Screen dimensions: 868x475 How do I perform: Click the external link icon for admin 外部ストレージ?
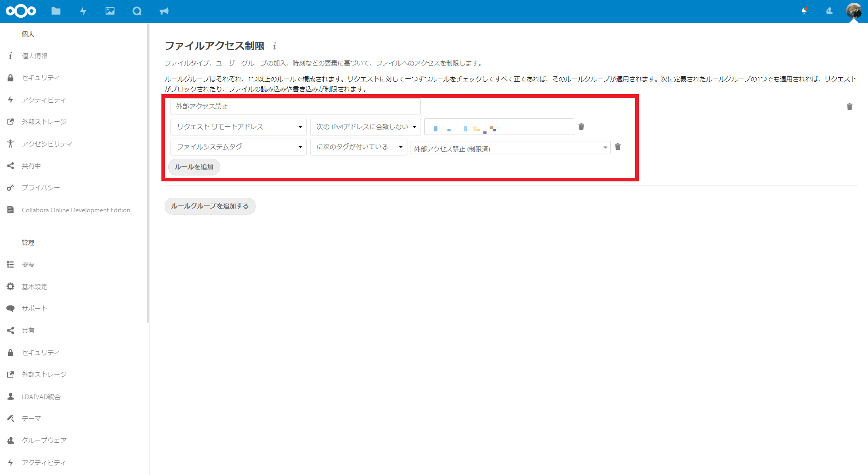coord(10,374)
